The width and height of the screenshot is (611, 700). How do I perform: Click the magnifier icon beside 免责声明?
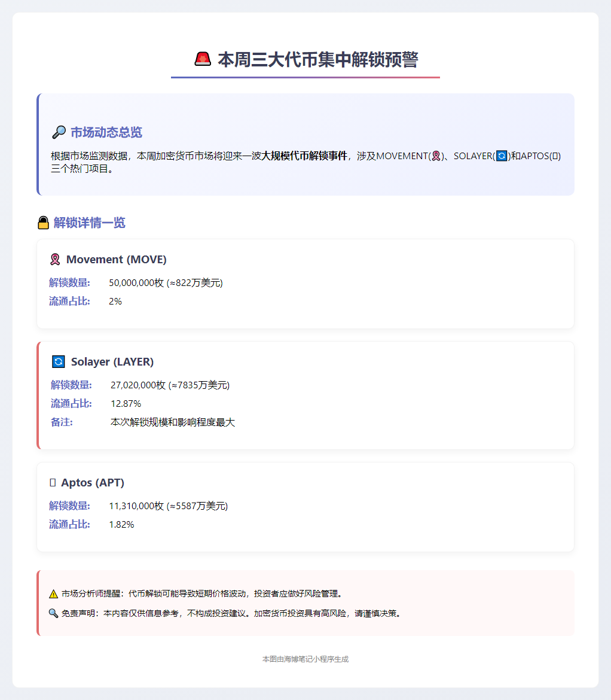click(54, 613)
